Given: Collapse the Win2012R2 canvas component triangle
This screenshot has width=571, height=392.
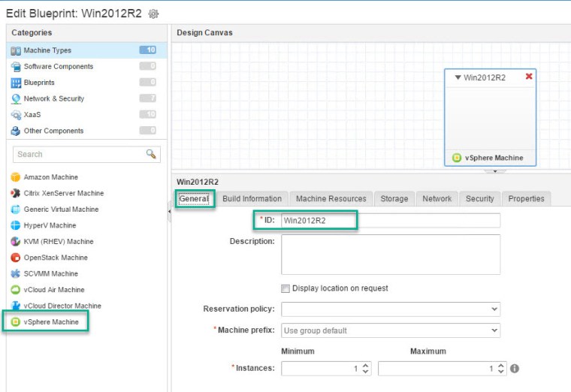Looking at the screenshot, I should [458, 77].
